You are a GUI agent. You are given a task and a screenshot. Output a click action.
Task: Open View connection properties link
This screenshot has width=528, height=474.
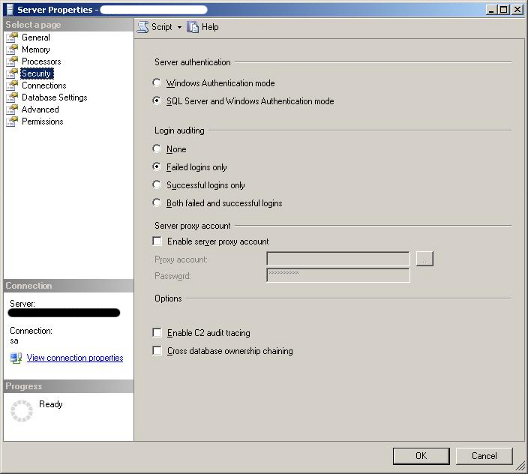click(75, 358)
